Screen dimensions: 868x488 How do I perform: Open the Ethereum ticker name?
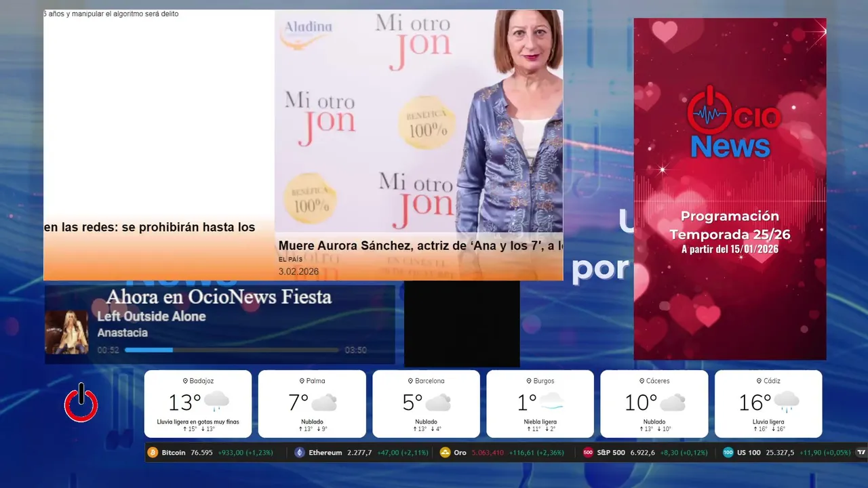click(x=325, y=453)
